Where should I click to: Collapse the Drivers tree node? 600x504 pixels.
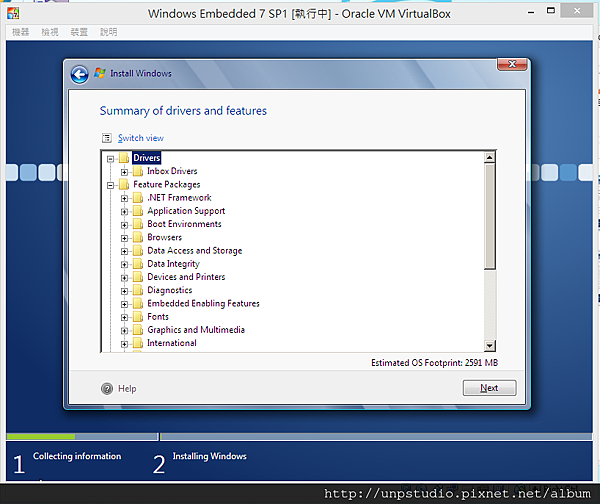click(111, 159)
